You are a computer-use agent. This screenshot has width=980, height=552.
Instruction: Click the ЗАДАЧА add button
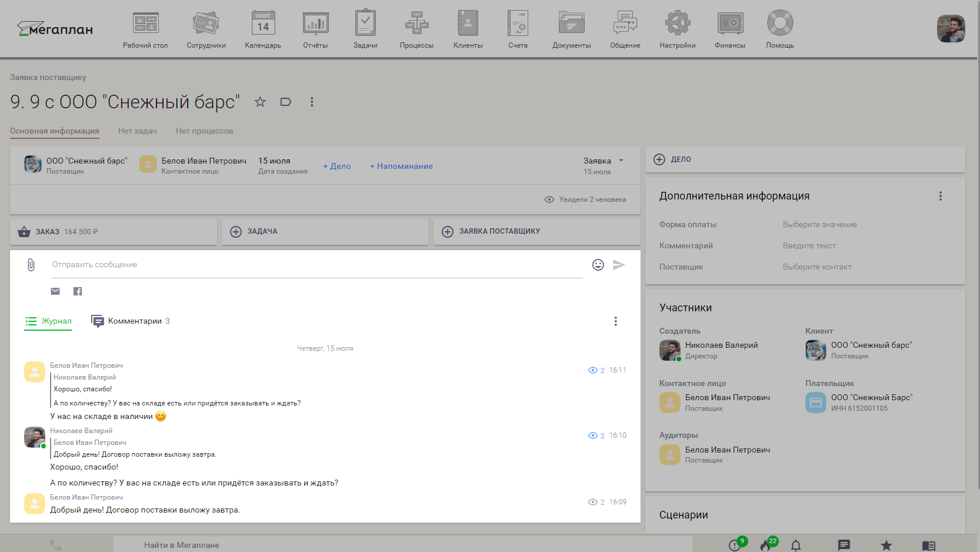[x=325, y=232]
